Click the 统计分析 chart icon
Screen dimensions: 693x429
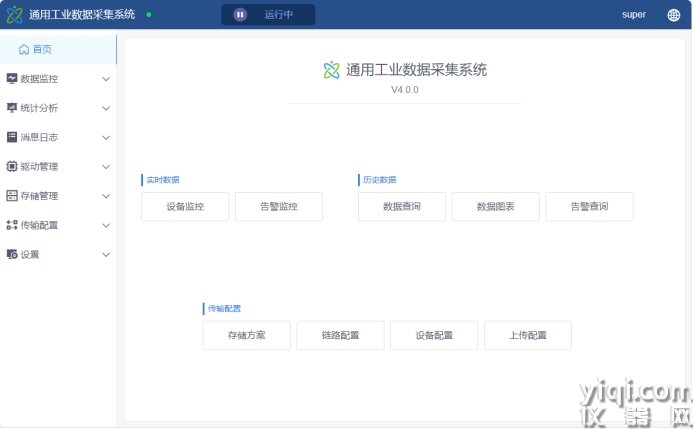point(12,108)
